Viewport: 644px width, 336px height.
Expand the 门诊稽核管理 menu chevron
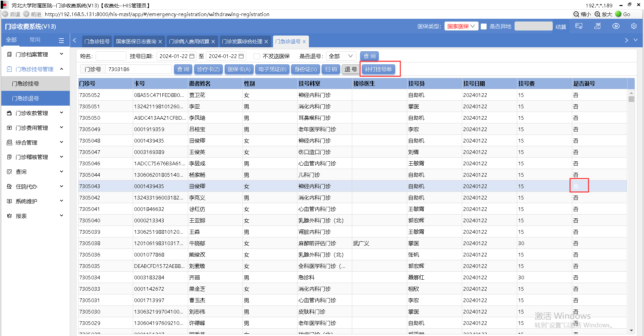61,157
